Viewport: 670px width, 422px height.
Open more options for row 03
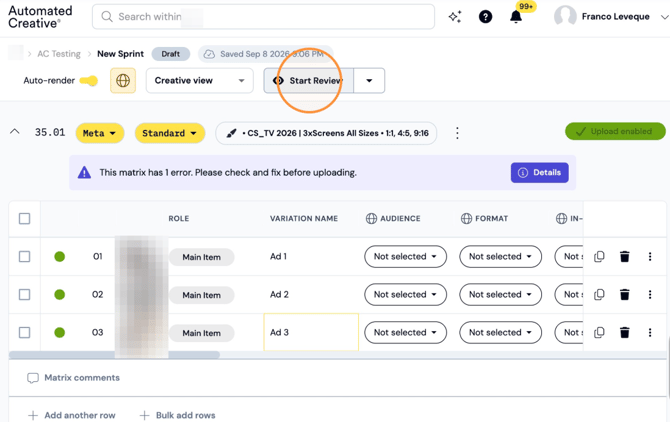coord(650,332)
